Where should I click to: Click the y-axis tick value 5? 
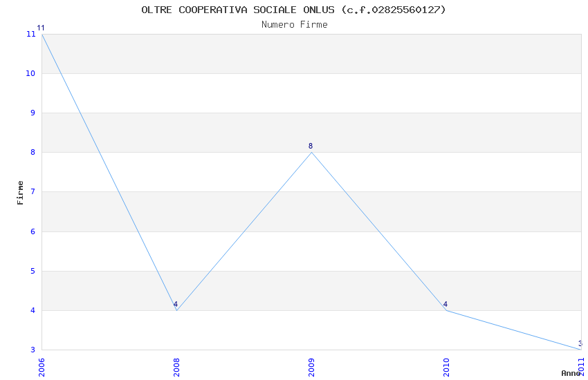pos(33,271)
